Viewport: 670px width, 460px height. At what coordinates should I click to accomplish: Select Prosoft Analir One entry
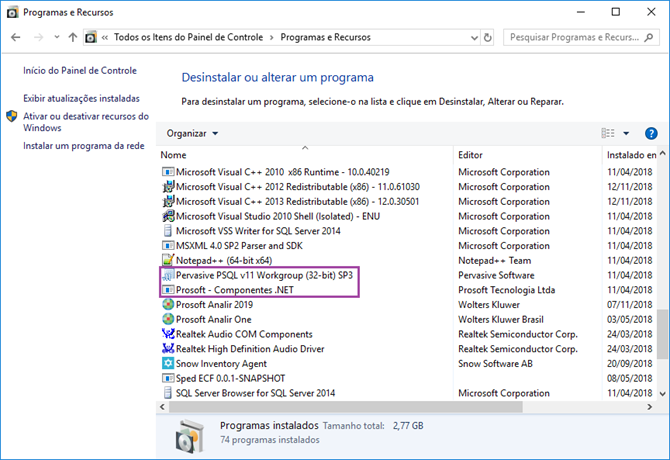(214, 319)
